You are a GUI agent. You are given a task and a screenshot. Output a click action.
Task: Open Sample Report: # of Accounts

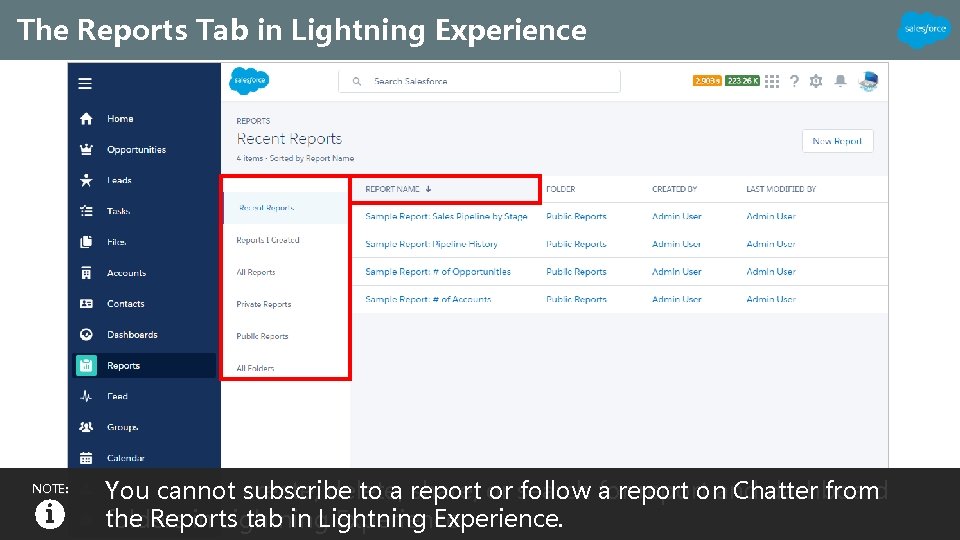tap(428, 299)
